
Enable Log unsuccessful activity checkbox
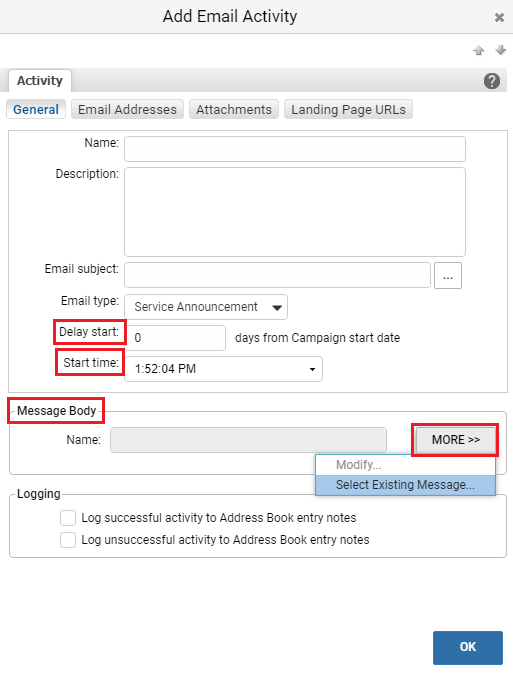click(68, 540)
